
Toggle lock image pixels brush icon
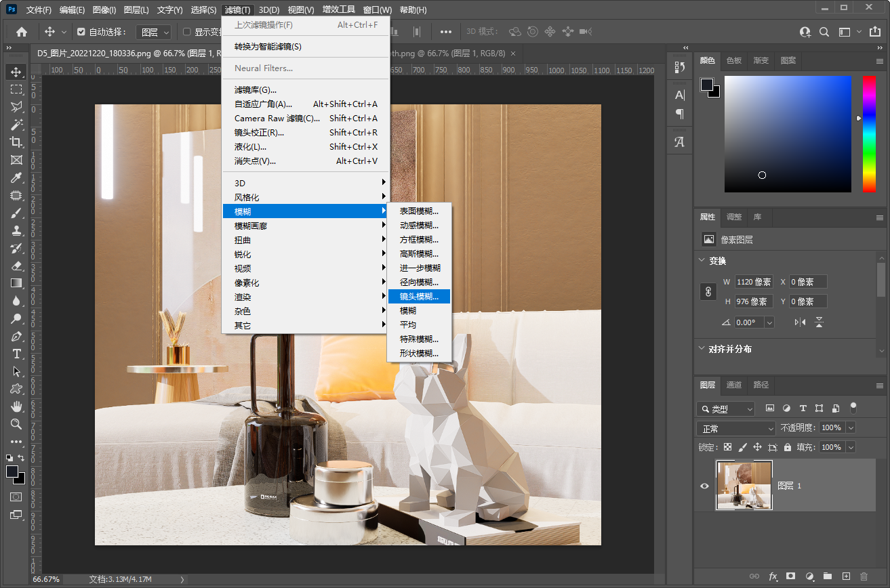pos(742,447)
